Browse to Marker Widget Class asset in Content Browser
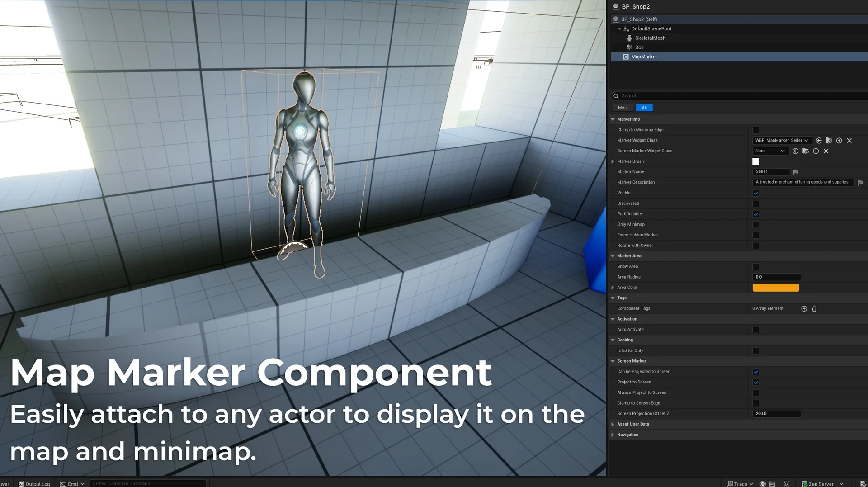 coord(829,141)
